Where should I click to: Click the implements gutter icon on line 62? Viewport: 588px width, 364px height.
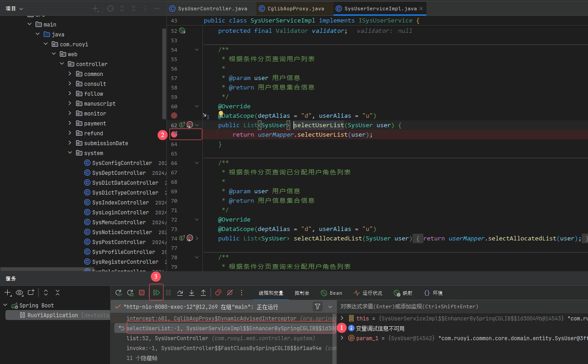tap(182, 125)
